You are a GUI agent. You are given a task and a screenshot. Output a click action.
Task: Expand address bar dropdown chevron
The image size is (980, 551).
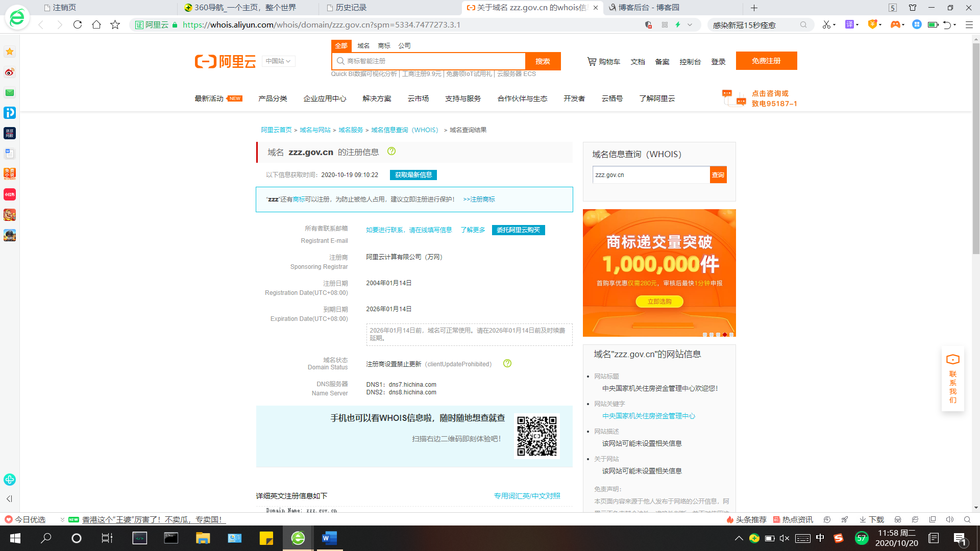tap(690, 24)
